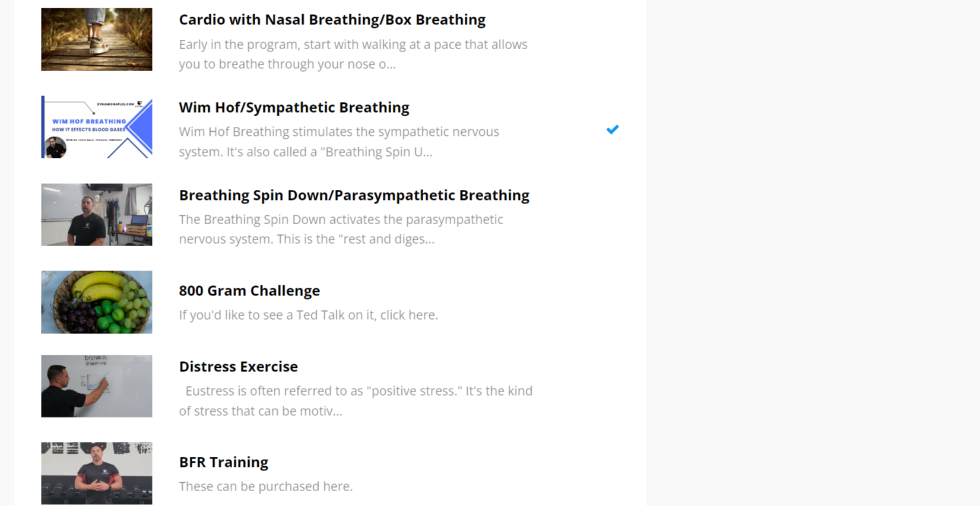Open the walking shoes boardwalk thumbnail

tap(96, 39)
